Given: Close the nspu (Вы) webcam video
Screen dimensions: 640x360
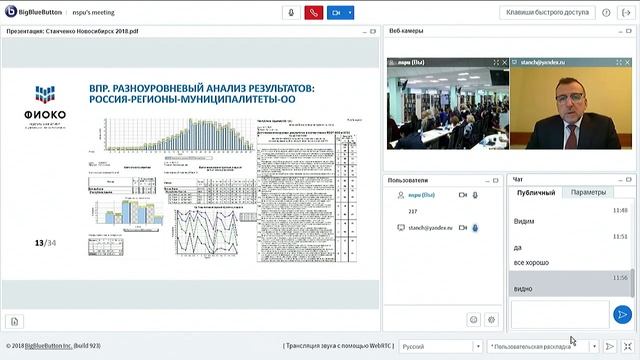Looking at the screenshot, I should point(504,62).
